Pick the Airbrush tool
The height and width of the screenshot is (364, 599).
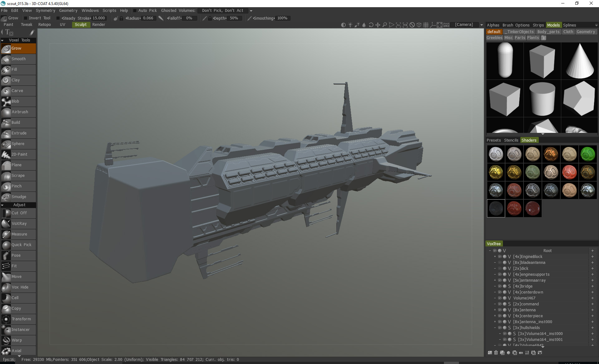(x=18, y=112)
